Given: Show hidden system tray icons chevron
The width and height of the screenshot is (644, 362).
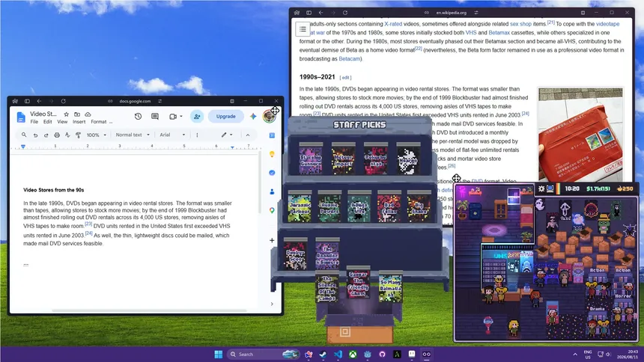Looking at the screenshot, I should pyautogui.click(x=575, y=355).
